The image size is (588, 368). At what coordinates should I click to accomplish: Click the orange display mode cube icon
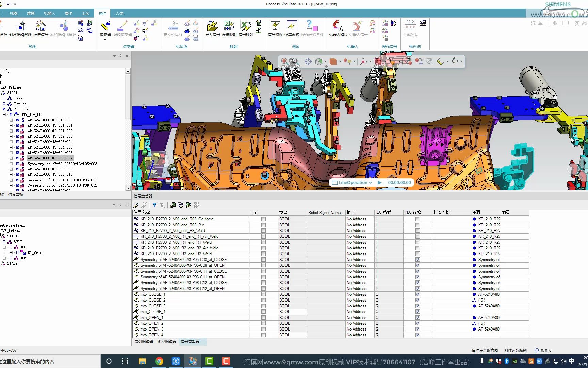pos(333,61)
